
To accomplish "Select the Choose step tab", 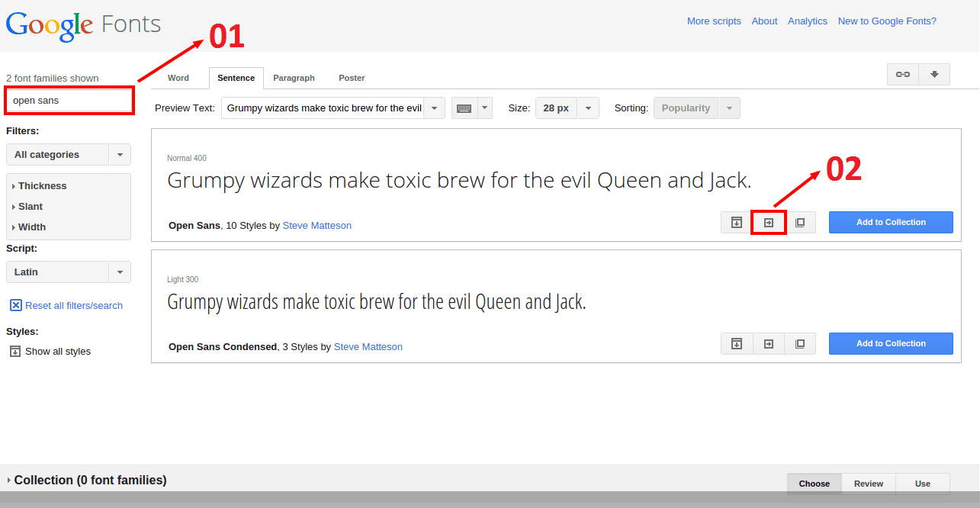I will click(815, 484).
